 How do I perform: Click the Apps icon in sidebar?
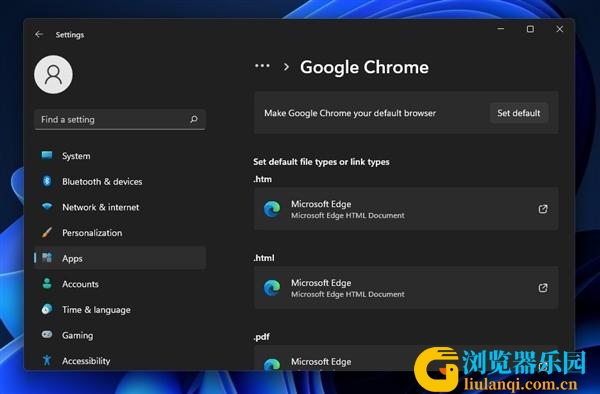47,258
